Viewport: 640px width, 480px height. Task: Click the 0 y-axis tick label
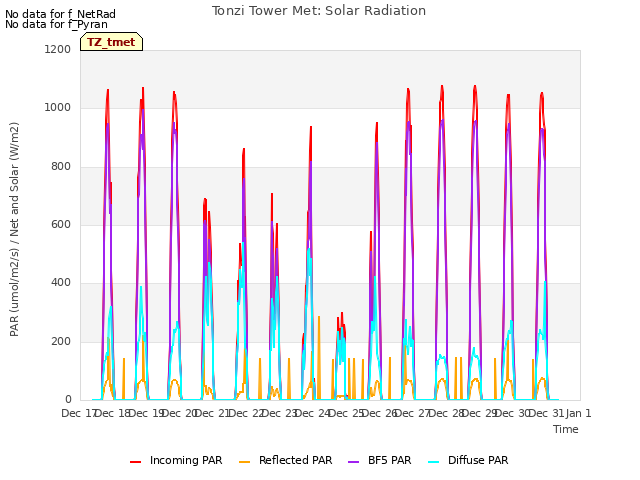coord(68,400)
